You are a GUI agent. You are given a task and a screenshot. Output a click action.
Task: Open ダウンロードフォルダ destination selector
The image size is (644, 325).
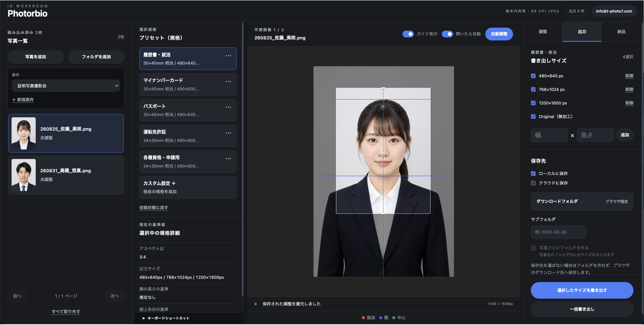582,201
